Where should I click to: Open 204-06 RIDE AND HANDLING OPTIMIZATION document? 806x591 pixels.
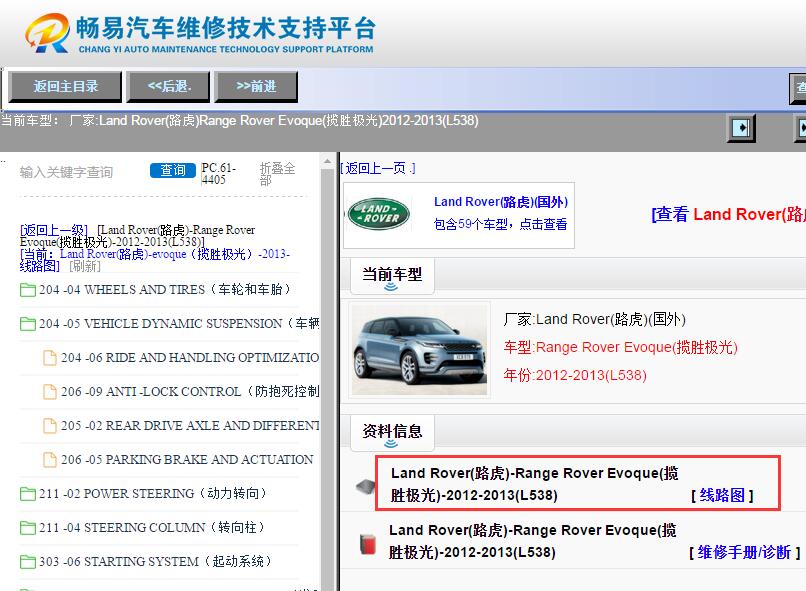point(190,358)
